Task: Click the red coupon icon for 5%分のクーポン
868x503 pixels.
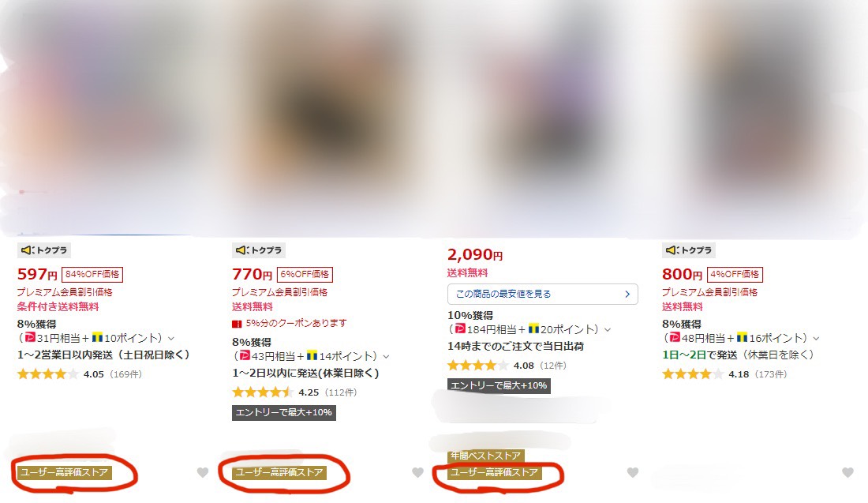Action: click(x=237, y=324)
